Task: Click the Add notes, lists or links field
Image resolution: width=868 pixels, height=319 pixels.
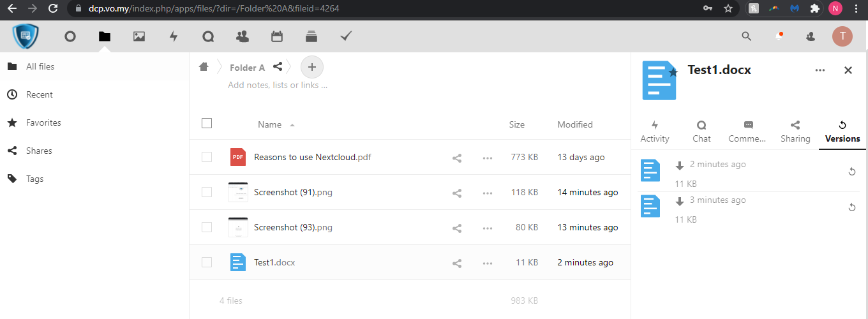Action: click(278, 85)
